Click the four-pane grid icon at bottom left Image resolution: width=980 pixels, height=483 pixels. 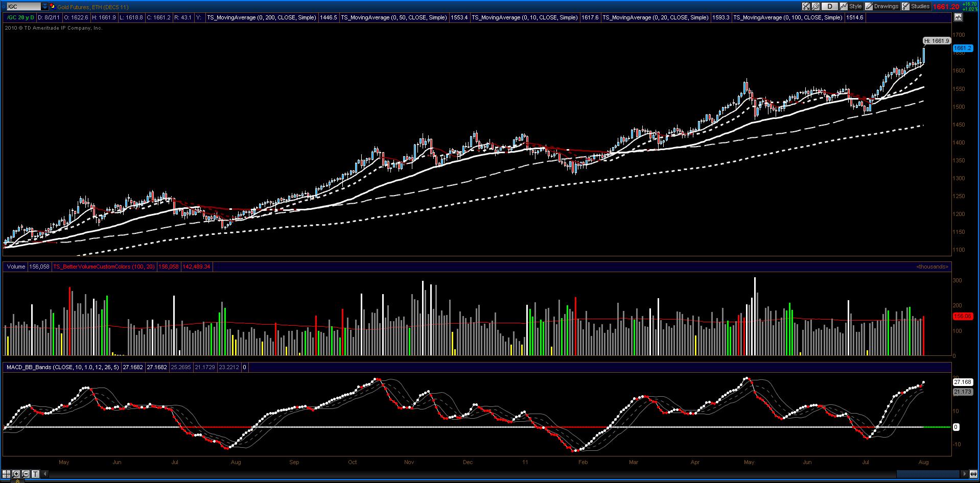click(x=7, y=473)
